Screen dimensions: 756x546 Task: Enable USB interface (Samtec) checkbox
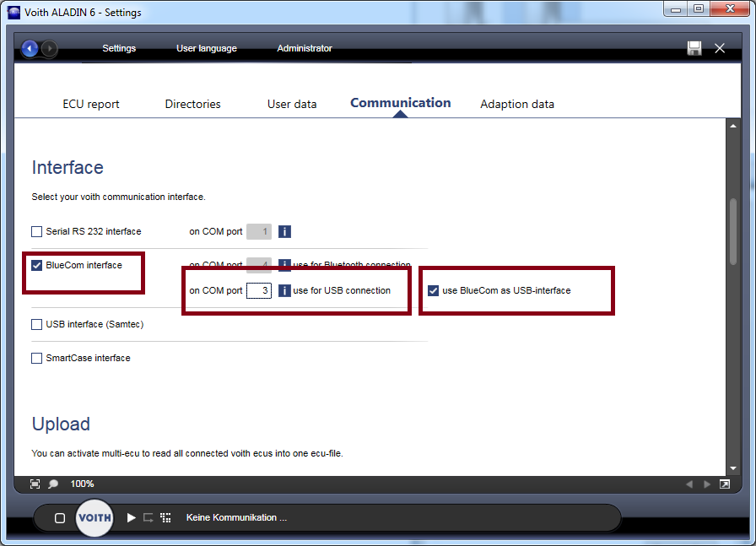[36, 325]
